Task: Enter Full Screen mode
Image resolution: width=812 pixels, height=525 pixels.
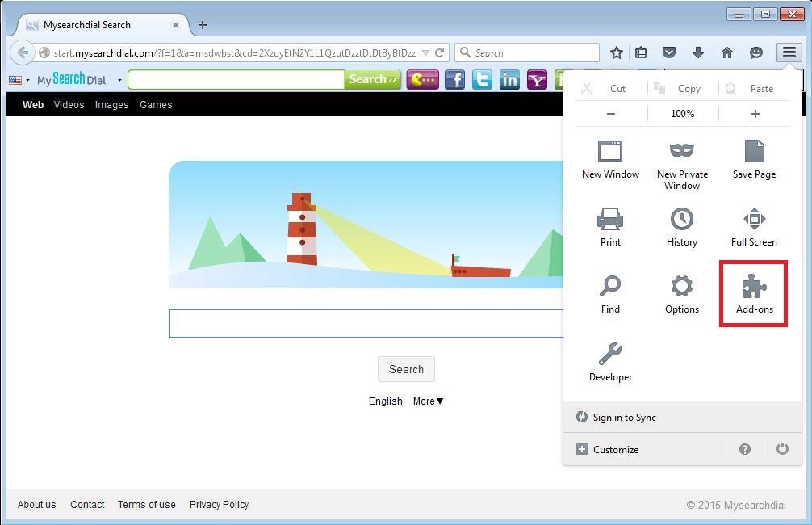Action: point(754,226)
